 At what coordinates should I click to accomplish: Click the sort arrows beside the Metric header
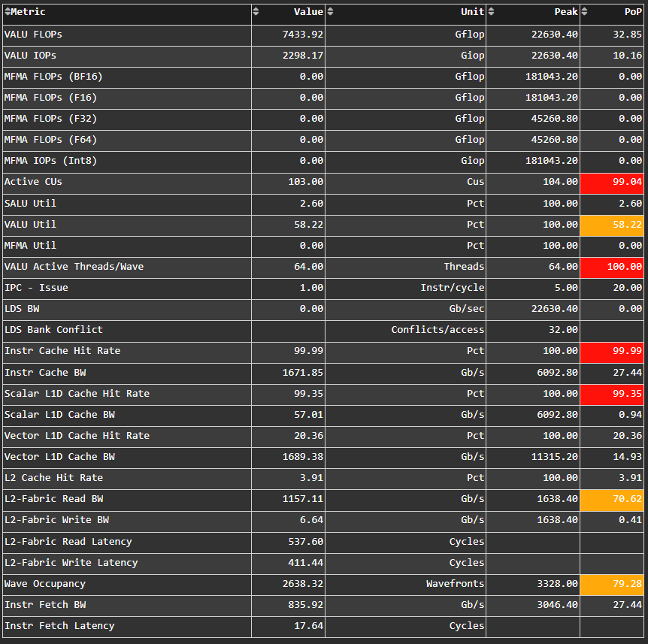point(8,12)
